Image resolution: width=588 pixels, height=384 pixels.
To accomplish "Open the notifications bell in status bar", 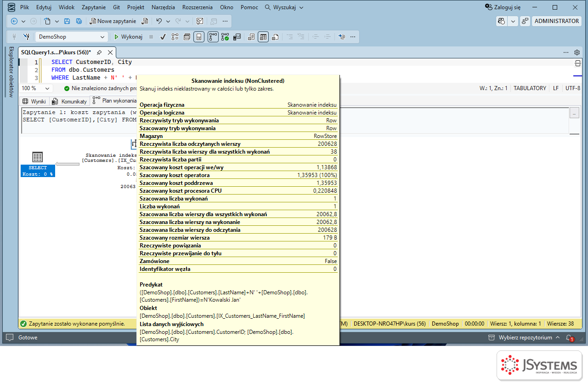I will (569, 338).
